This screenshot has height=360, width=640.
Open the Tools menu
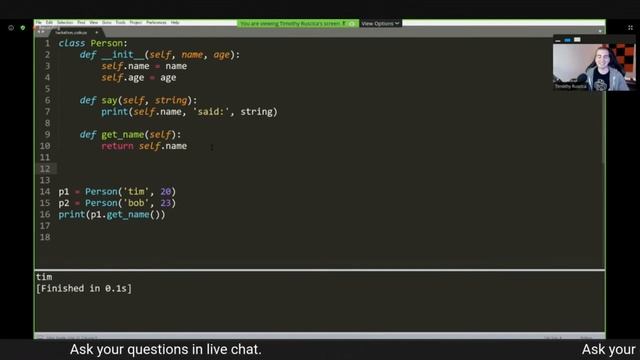tap(120, 22)
